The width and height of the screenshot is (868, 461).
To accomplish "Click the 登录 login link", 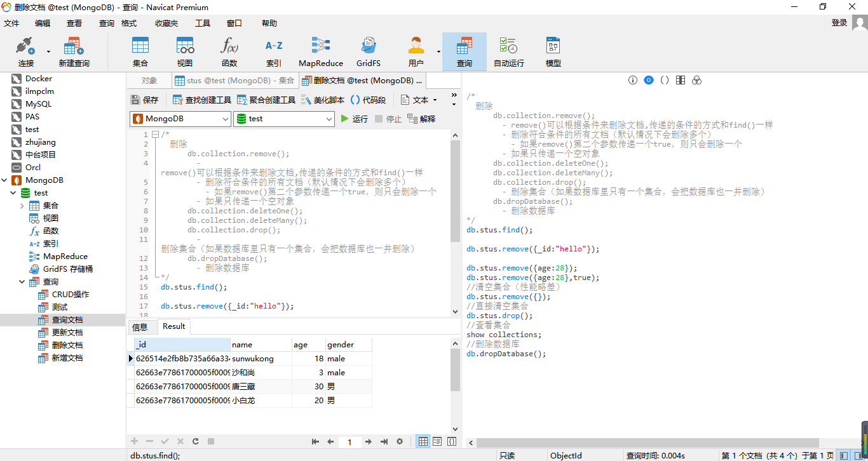I will click(x=839, y=23).
